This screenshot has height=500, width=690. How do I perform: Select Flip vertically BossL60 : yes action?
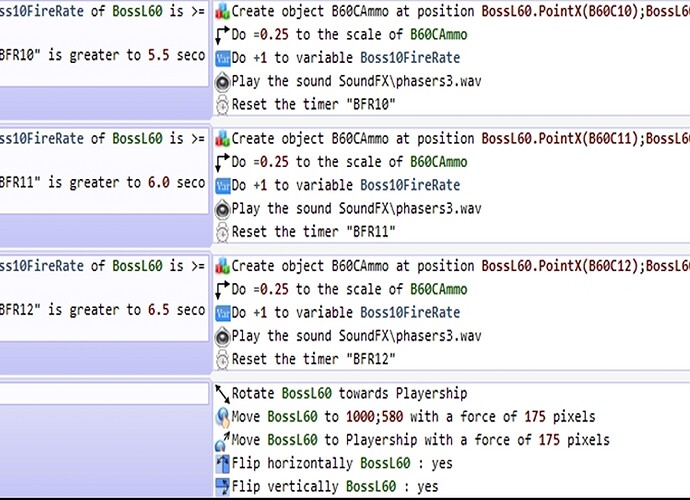point(335,487)
